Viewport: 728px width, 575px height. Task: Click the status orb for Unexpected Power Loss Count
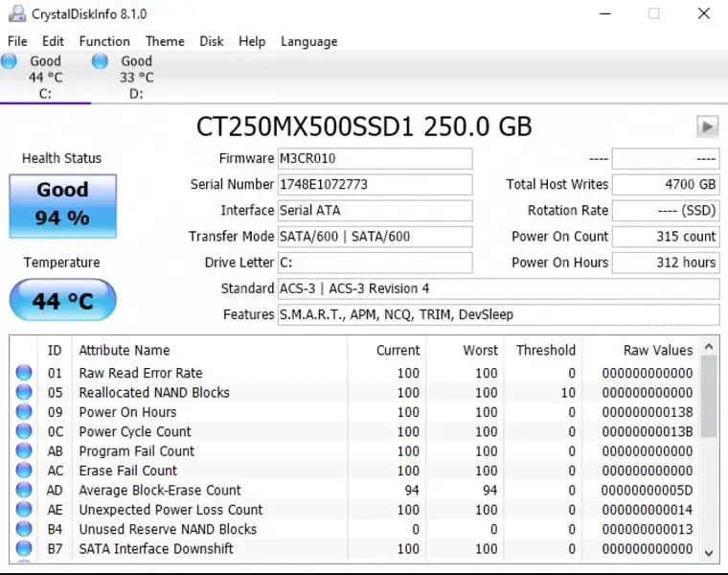pos(24,509)
